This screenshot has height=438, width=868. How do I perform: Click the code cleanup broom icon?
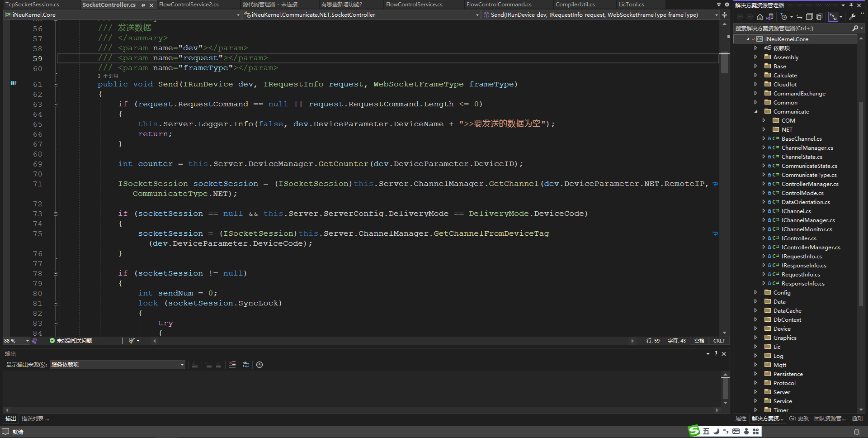[132, 341]
